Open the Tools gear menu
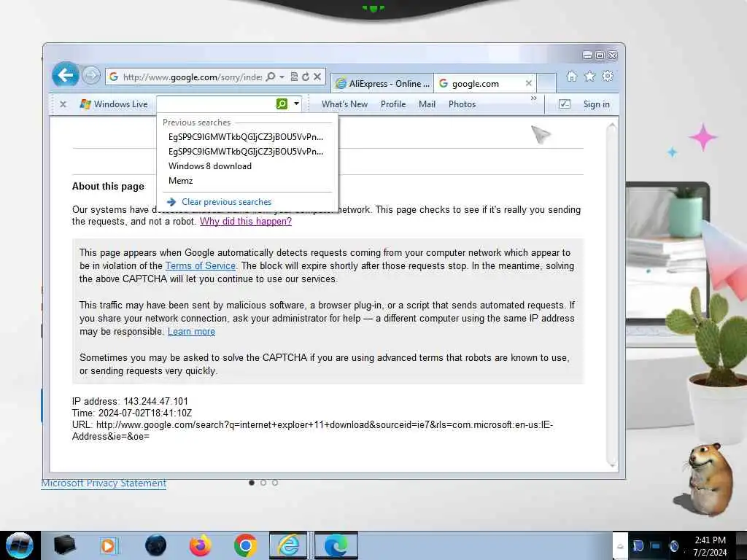Image resolution: width=747 pixels, height=560 pixels. tap(608, 76)
